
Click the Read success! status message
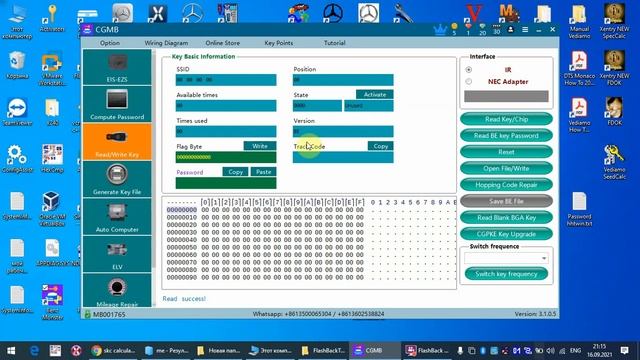coord(184,298)
